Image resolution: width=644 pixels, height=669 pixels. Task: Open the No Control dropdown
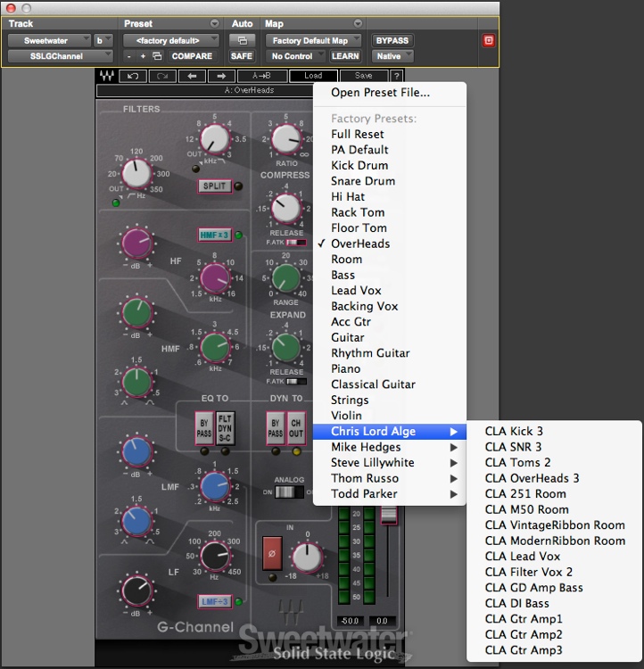click(295, 56)
